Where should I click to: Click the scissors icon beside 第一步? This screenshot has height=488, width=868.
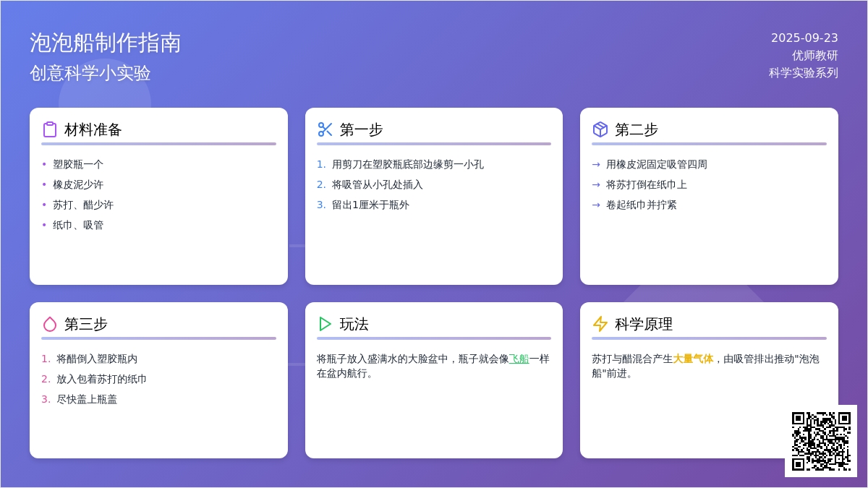(325, 129)
